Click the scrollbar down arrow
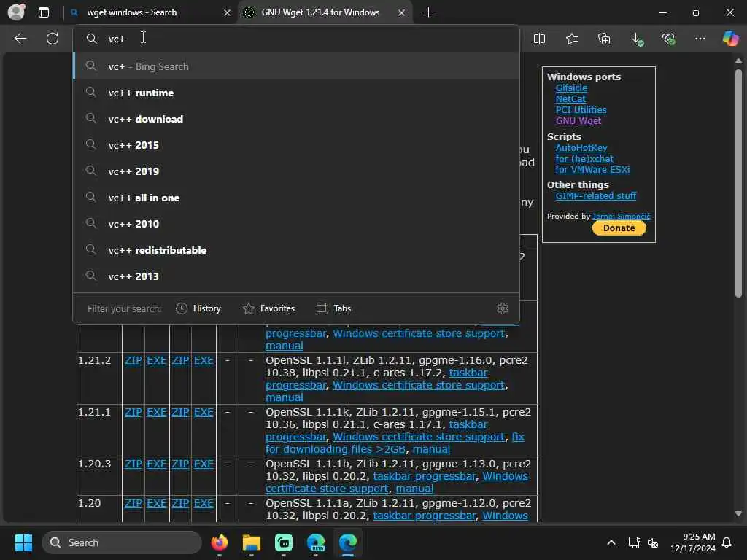The image size is (747, 560). 738,514
